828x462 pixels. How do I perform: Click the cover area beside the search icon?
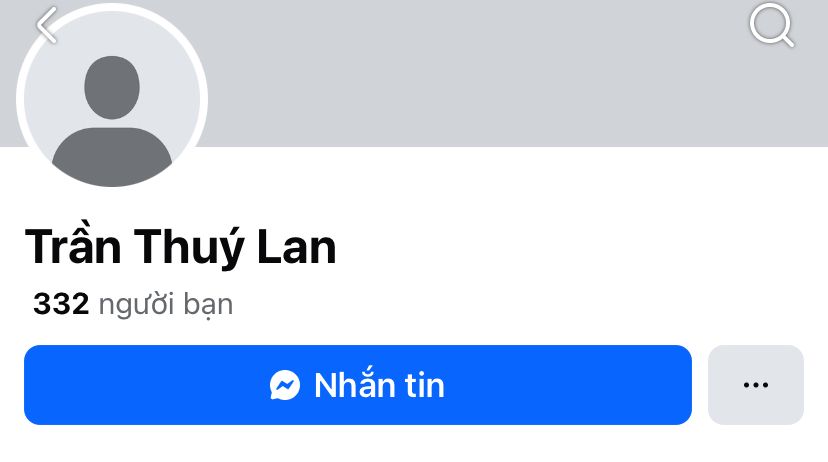(686, 26)
